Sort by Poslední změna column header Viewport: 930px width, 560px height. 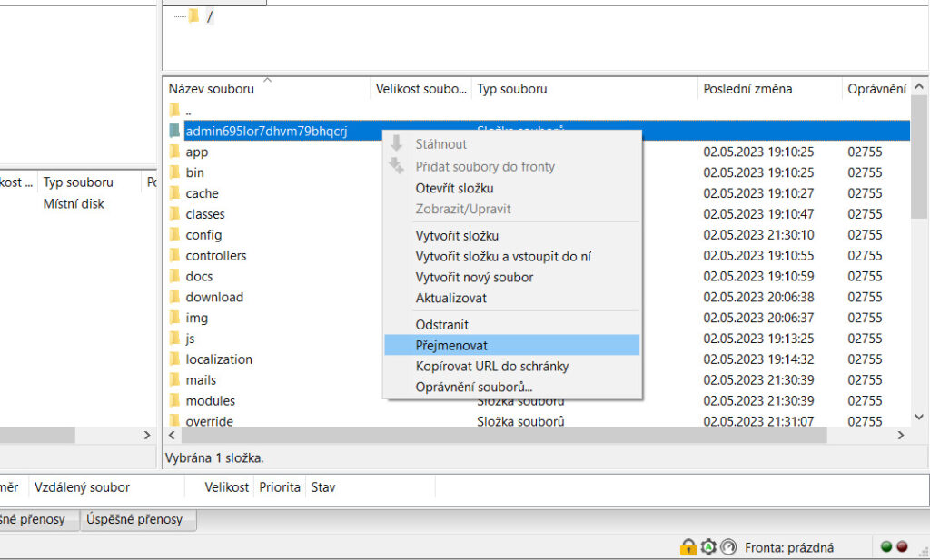coord(770,89)
